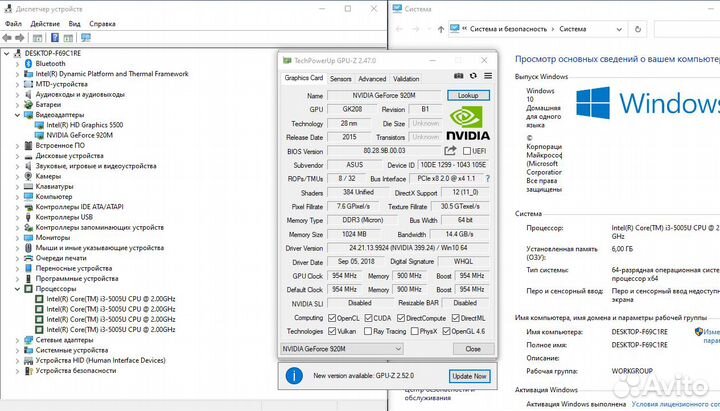This screenshot has height=411, width=720.
Task: Expand the Мониторы tree node
Action: (17, 237)
